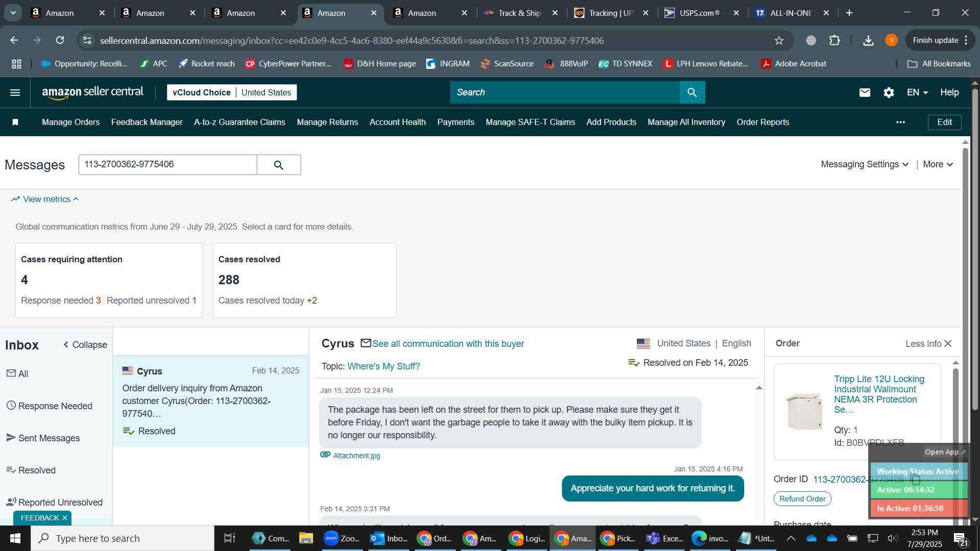This screenshot has width=980, height=551.
Task: Open Chrome downloads icon
Action: [x=868, y=40]
